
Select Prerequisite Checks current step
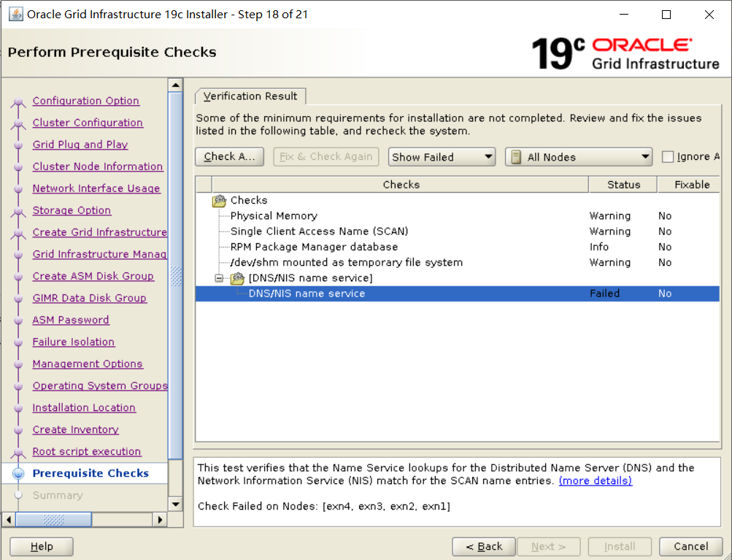90,474
